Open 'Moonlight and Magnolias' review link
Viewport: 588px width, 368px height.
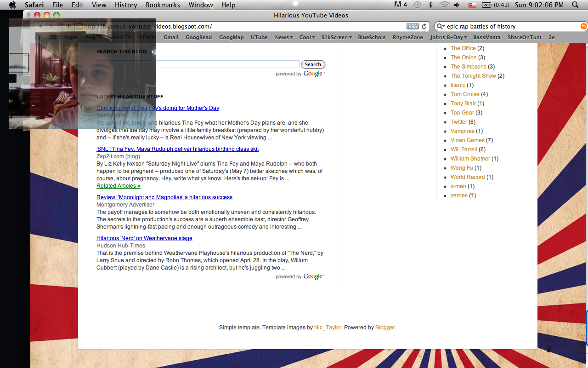[x=164, y=197]
